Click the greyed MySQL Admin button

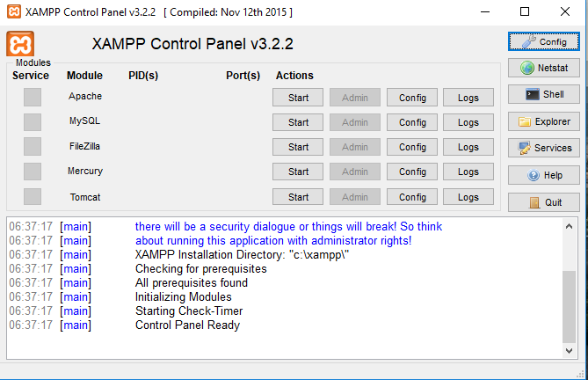355,122
